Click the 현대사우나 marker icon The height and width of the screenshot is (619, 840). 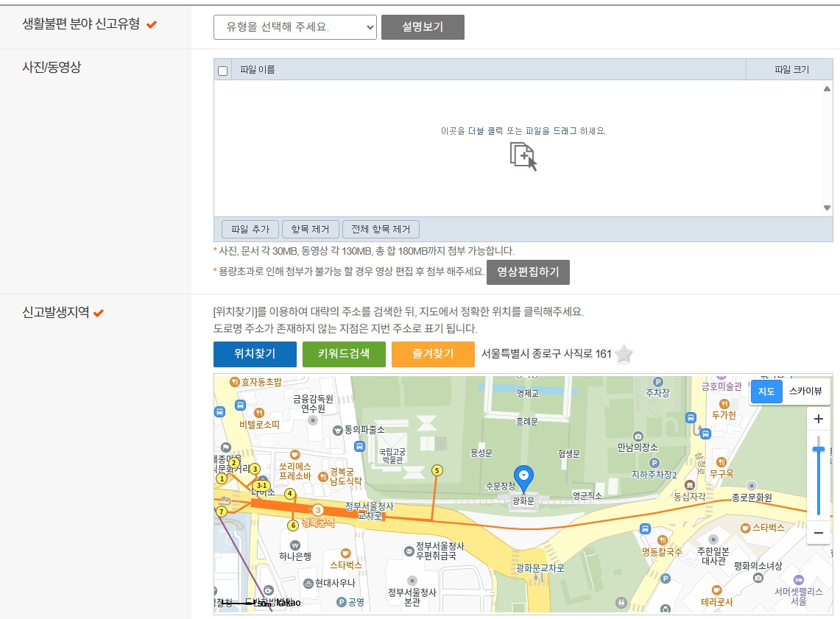click(308, 584)
